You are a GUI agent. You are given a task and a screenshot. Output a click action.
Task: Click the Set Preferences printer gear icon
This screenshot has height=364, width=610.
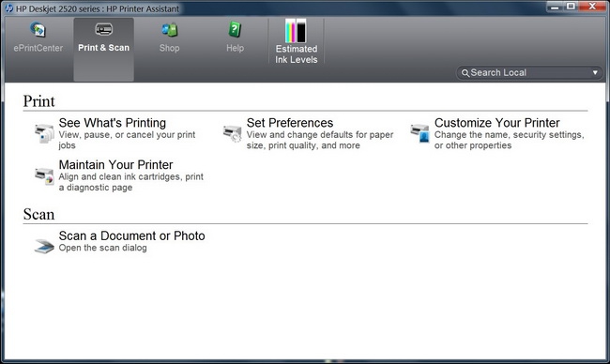click(x=232, y=133)
